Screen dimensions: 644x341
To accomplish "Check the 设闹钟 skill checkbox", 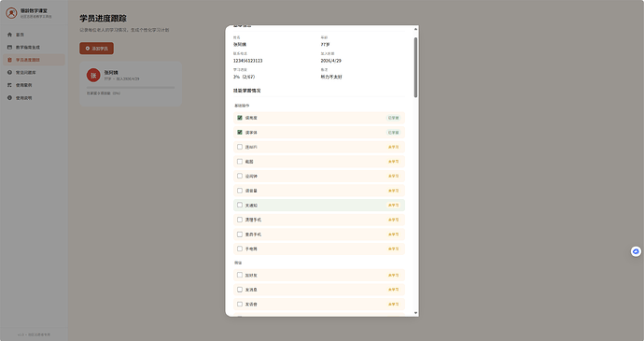I will 240,176.
